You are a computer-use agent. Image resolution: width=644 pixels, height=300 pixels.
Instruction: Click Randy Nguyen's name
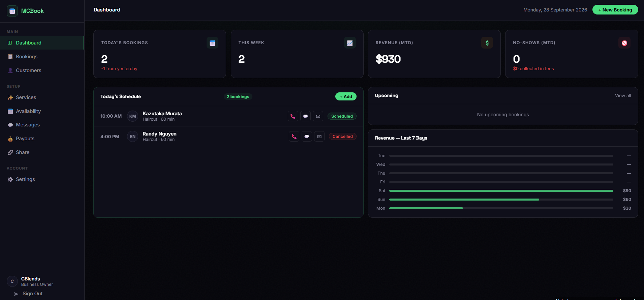[159, 134]
